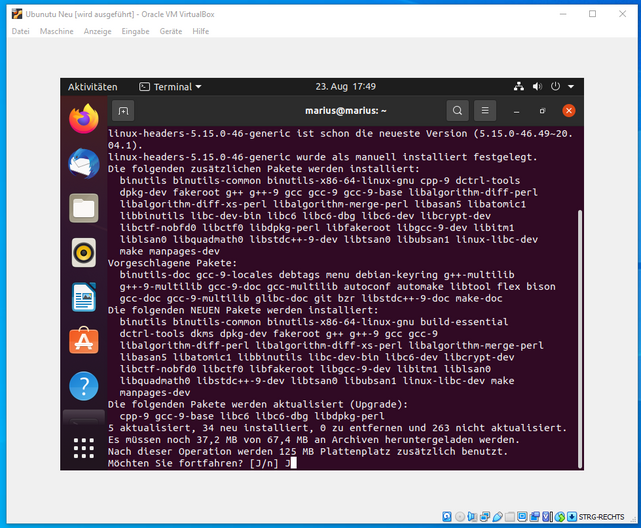Launch LibreOffice Writer from the dock

(x=84, y=297)
